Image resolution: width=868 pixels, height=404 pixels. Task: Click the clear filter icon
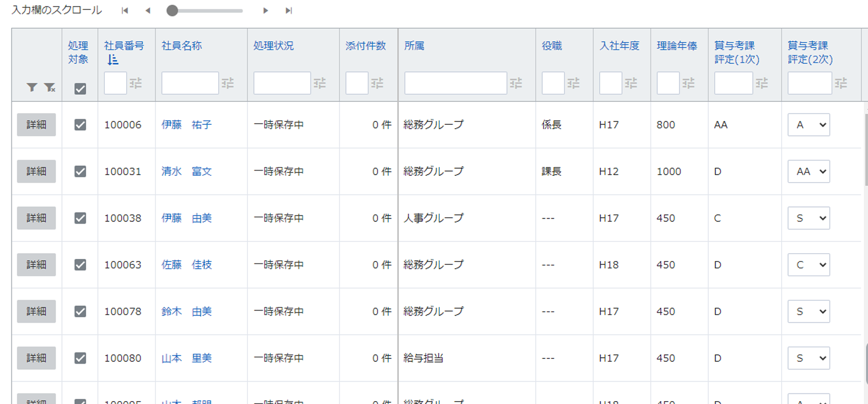coord(50,87)
